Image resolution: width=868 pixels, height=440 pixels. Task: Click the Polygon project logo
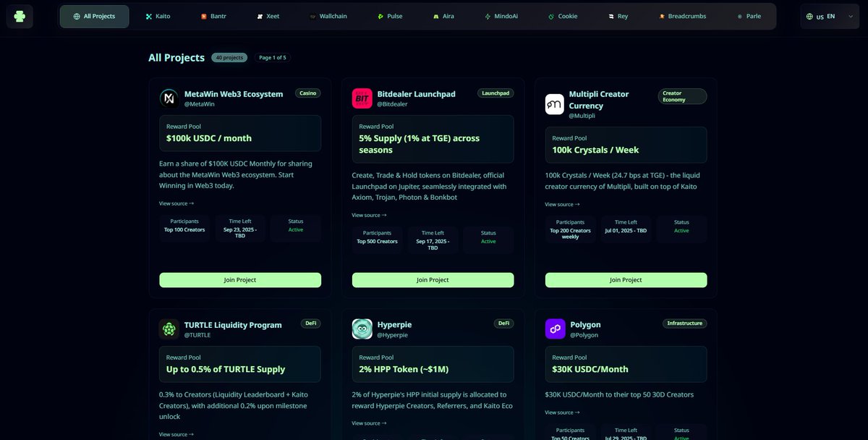tap(555, 329)
